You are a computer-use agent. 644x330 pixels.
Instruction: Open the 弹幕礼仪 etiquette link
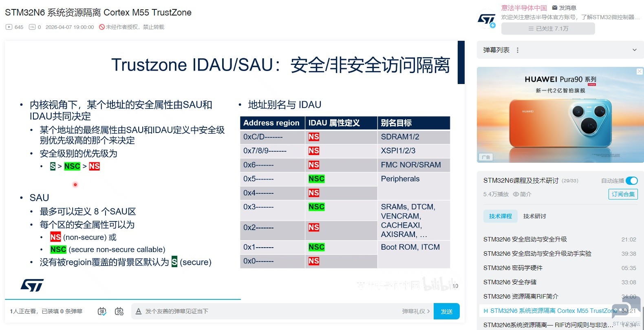point(416,311)
